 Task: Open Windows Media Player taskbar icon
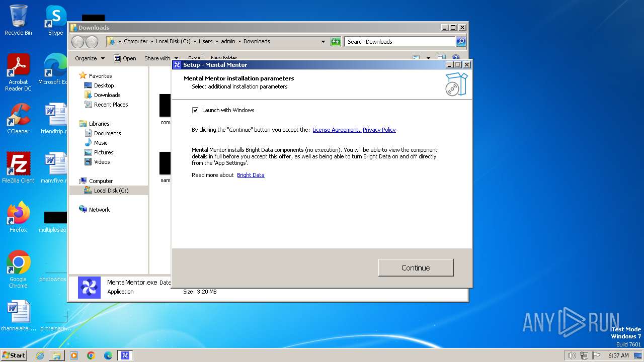[74, 355]
